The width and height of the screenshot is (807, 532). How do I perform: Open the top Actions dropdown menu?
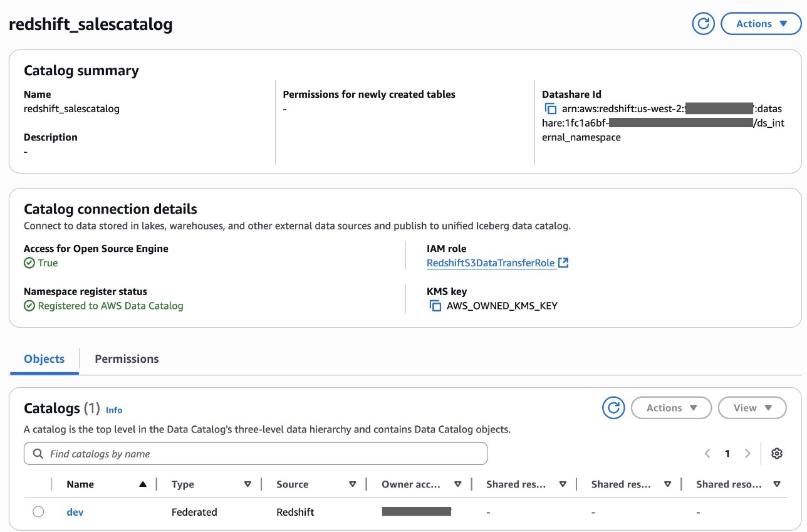click(761, 24)
